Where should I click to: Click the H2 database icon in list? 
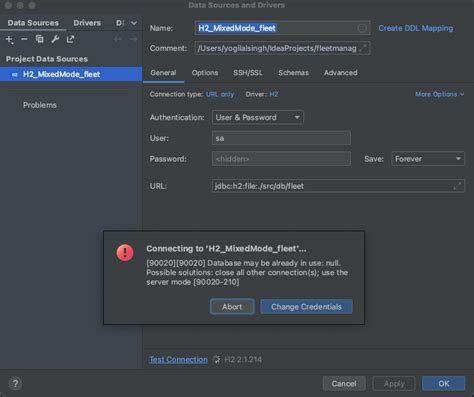point(14,74)
